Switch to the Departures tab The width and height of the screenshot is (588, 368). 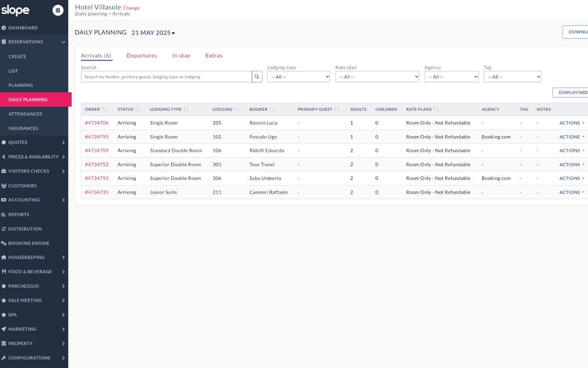tap(142, 56)
